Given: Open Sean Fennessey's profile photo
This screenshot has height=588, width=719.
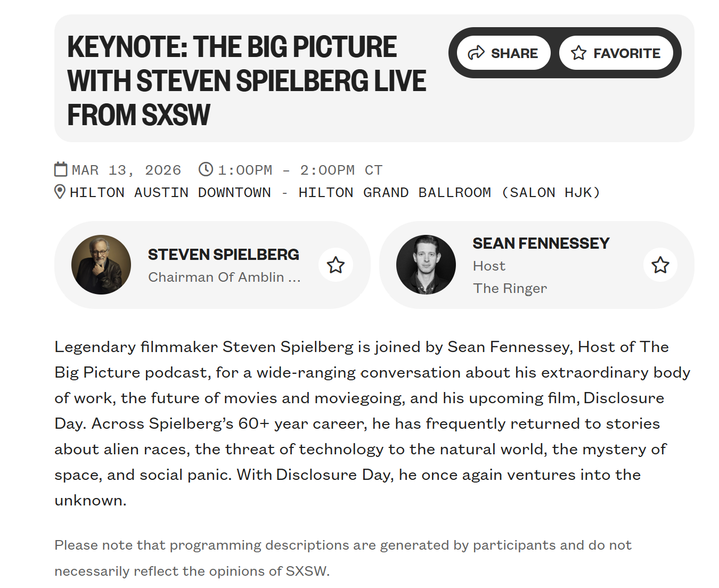Looking at the screenshot, I should click(426, 265).
